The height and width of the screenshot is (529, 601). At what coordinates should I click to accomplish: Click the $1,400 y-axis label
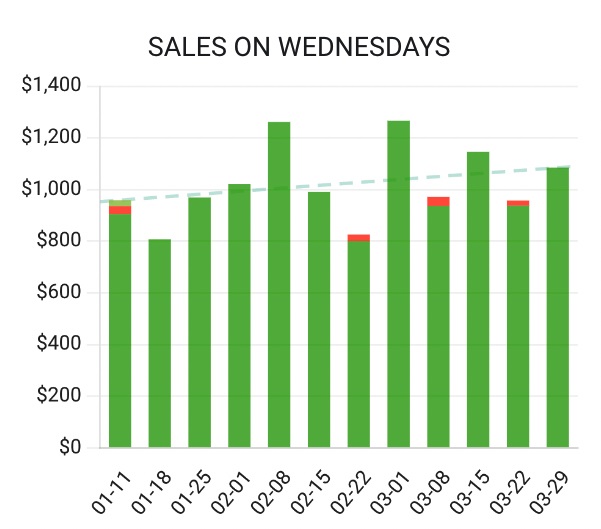[x=51, y=86]
